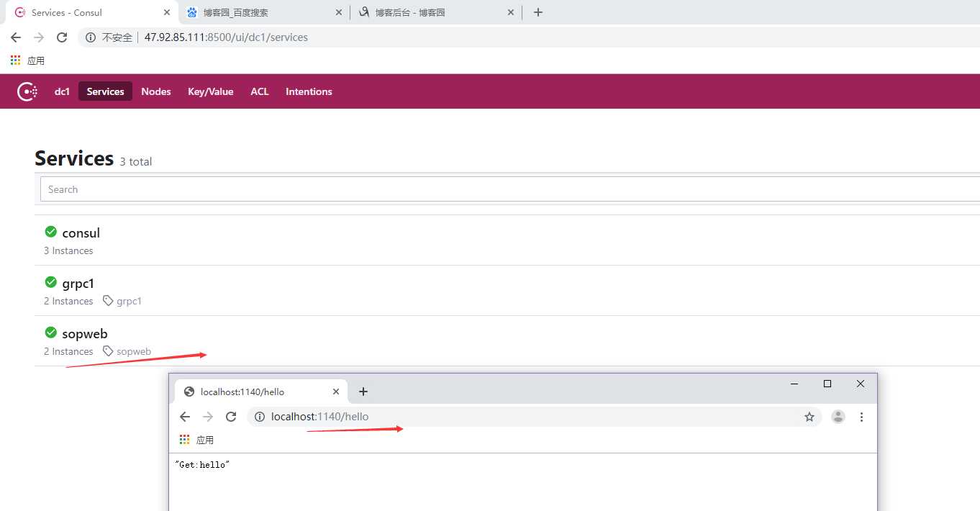The width and height of the screenshot is (980, 511).
Task: Open the consul service entry
Action: click(507, 240)
